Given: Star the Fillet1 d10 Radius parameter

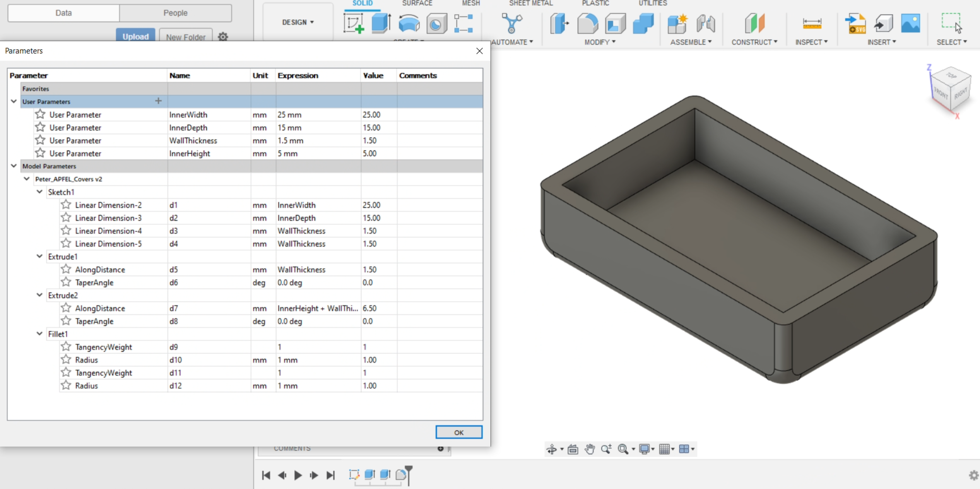Looking at the screenshot, I should coord(66,360).
